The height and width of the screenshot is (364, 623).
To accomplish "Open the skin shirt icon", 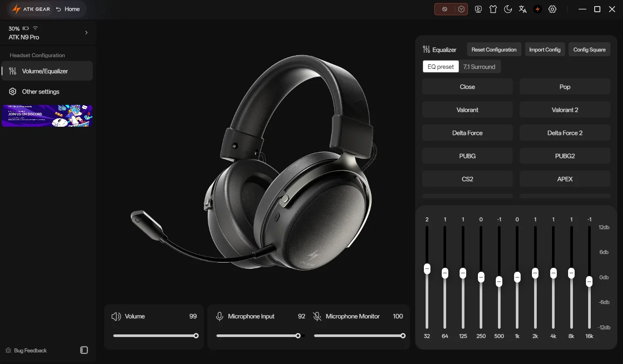I will point(493,9).
